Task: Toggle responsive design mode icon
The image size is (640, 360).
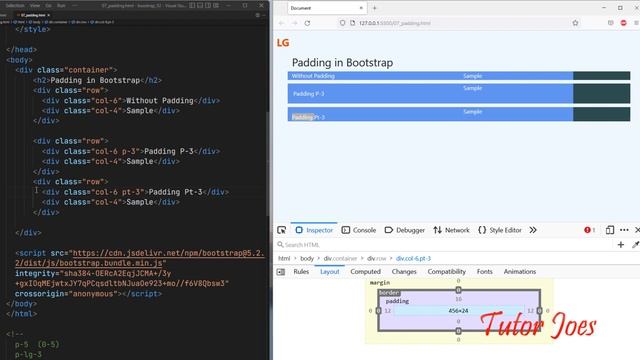Action: (x=610, y=230)
